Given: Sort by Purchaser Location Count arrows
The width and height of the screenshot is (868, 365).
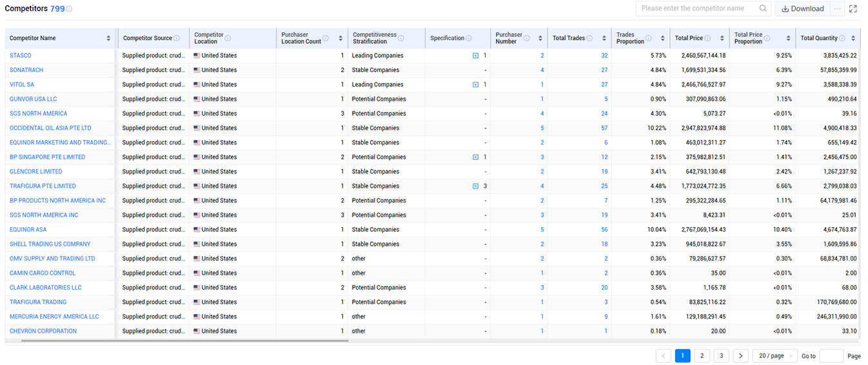Looking at the screenshot, I should (341, 39).
